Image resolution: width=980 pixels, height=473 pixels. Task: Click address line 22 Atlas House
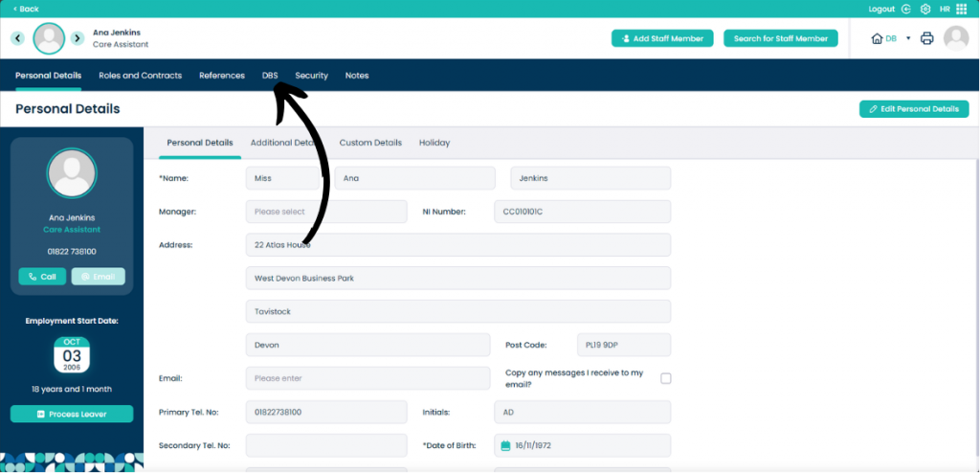[458, 245]
